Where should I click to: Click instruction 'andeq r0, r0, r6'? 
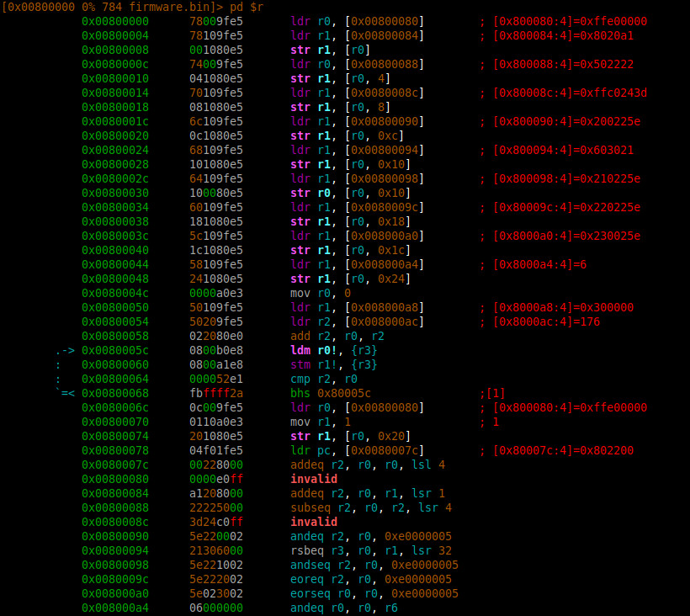click(x=343, y=608)
